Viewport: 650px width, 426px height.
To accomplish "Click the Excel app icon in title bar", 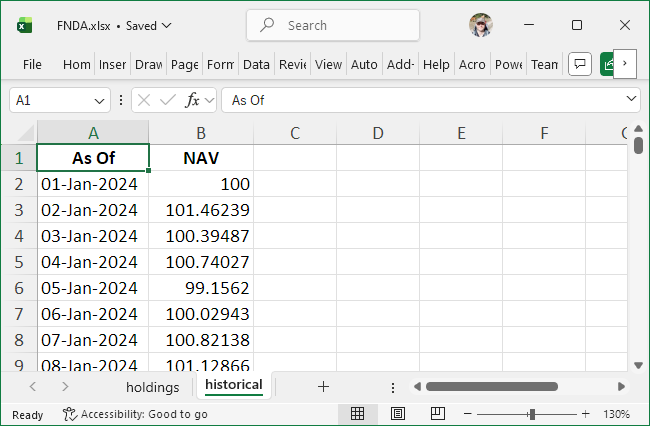I will pos(24,25).
